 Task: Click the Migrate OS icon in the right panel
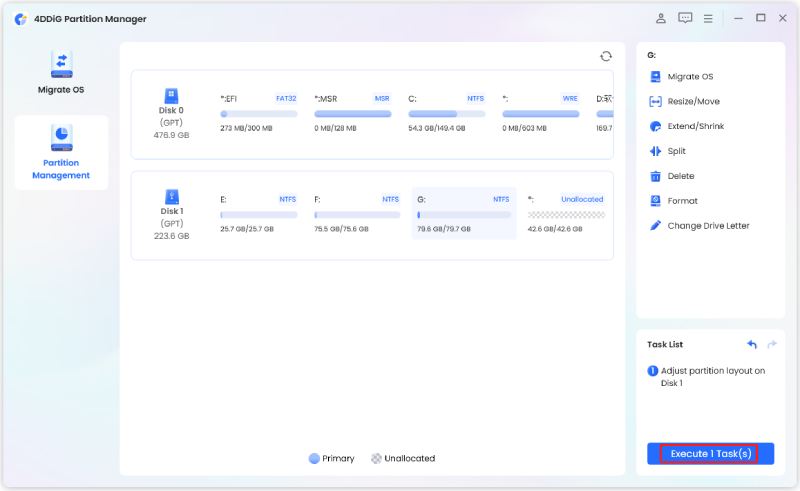click(655, 77)
